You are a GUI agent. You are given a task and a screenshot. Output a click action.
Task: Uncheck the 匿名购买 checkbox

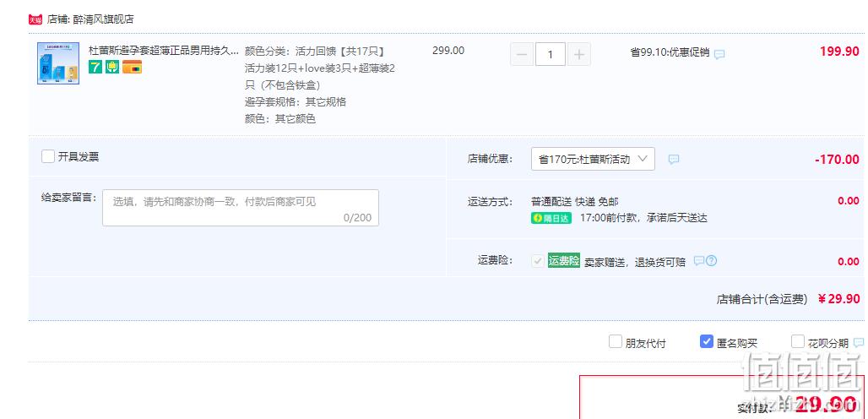pyautogui.click(x=707, y=341)
